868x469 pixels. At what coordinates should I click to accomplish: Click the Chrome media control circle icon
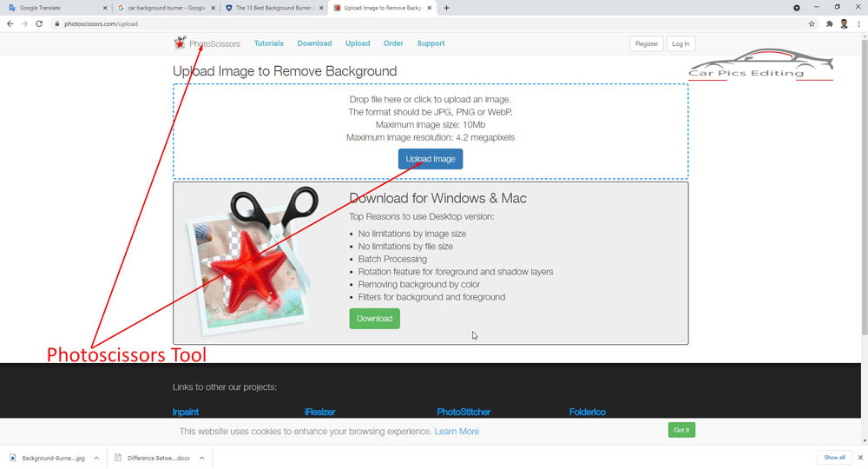coord(797,8)
